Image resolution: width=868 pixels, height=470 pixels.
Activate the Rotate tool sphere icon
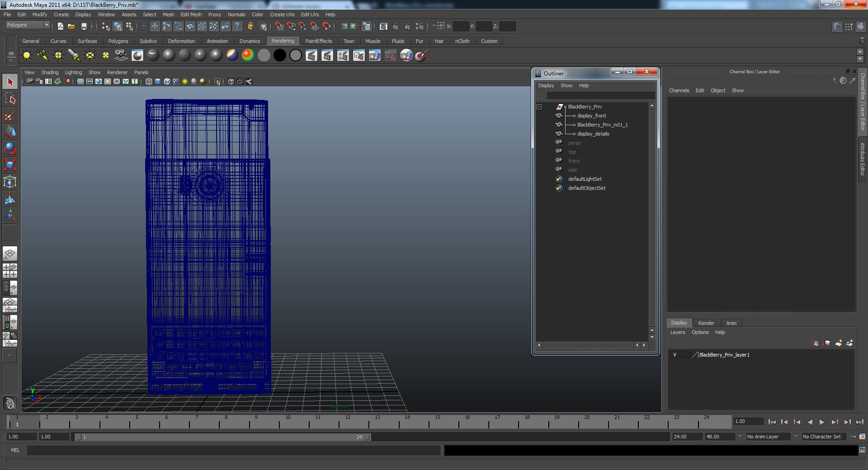coord(10,148)
